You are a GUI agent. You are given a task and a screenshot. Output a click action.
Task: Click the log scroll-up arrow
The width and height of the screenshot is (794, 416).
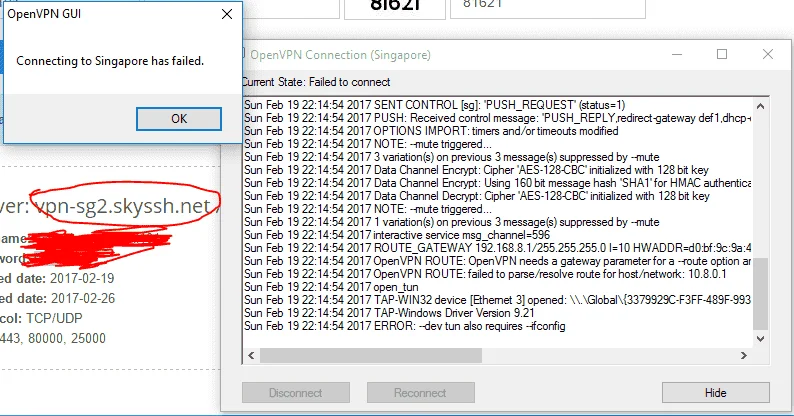(x=760, y=106)
